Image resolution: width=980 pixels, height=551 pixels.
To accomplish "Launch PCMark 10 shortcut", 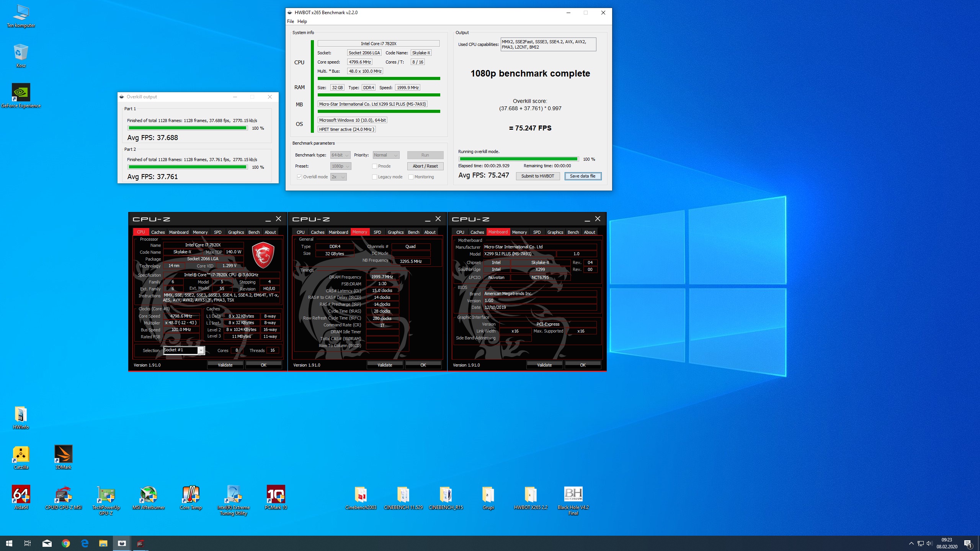I will tap(276, 497).
